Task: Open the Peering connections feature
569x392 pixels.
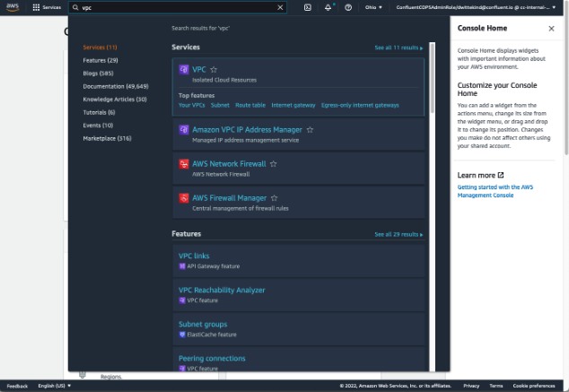Action: 212,358
